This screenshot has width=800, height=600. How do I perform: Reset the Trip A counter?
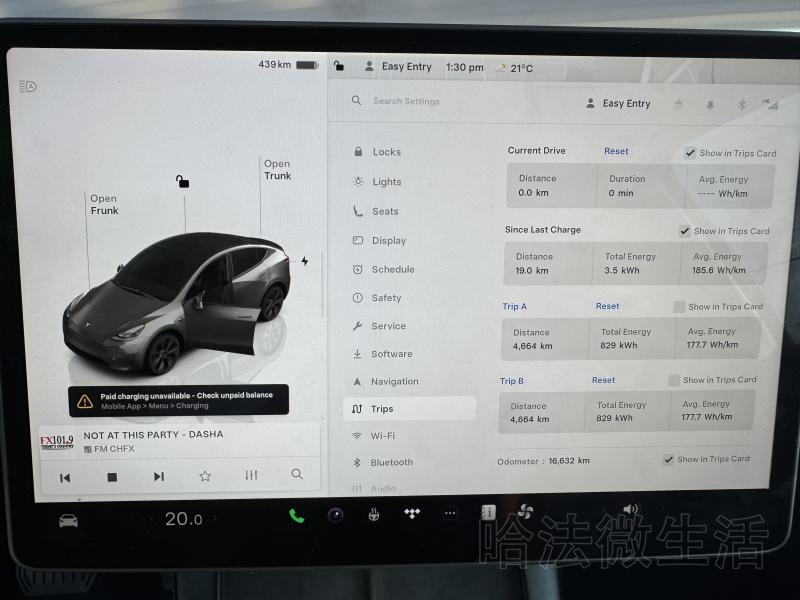(607, 306)
